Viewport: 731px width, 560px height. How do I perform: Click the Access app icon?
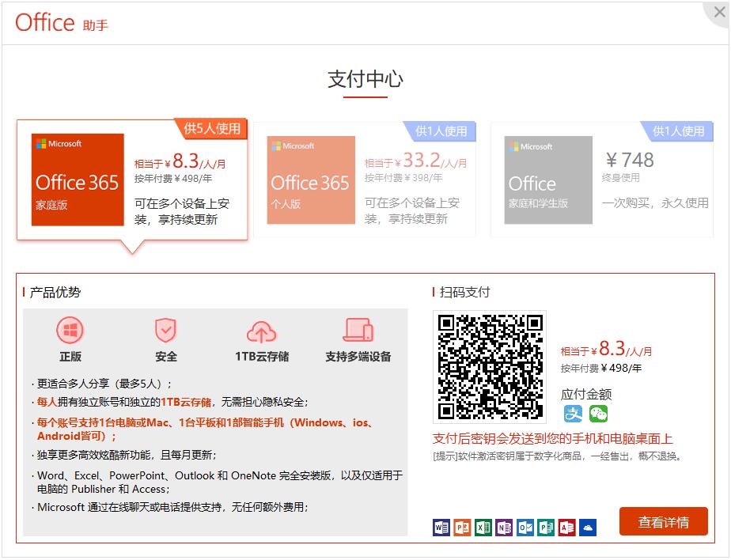pyautogui.click(x=566, y=528)
